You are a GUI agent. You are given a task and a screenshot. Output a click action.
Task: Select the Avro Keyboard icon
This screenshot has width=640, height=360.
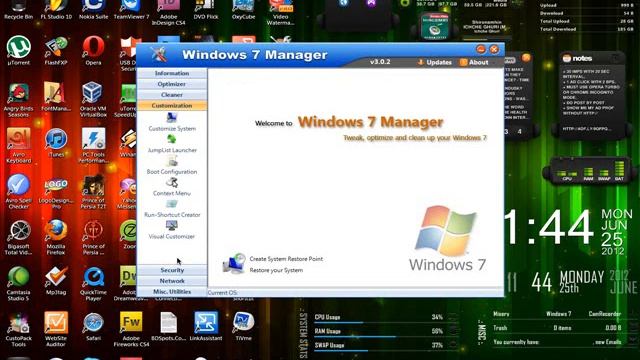click(18, 146)
